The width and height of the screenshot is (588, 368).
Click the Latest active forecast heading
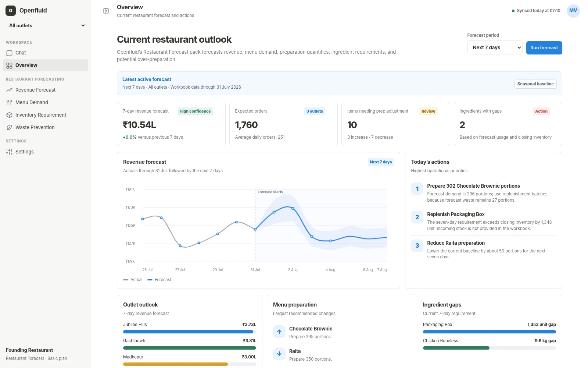(x=147, y=79)
